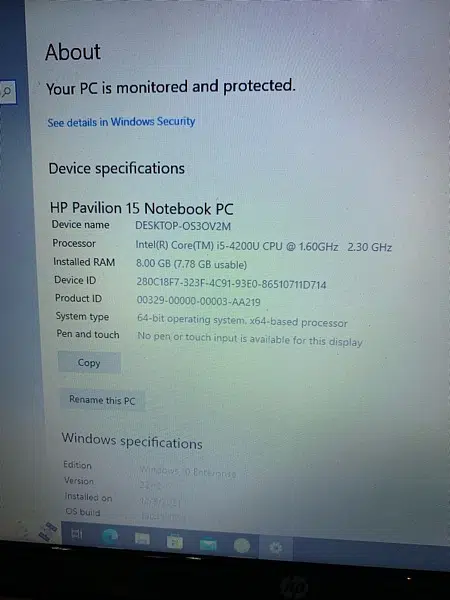Image resolution: width=450 pixels, height=600 pixels.
Task: Select the device name DESKTOP-OS3OV2M text
Action: 183,226
